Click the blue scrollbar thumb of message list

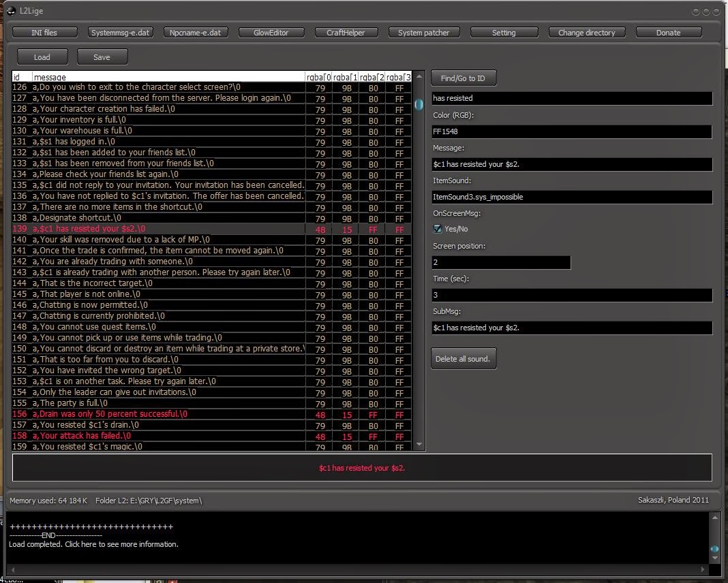pos(419,104)
